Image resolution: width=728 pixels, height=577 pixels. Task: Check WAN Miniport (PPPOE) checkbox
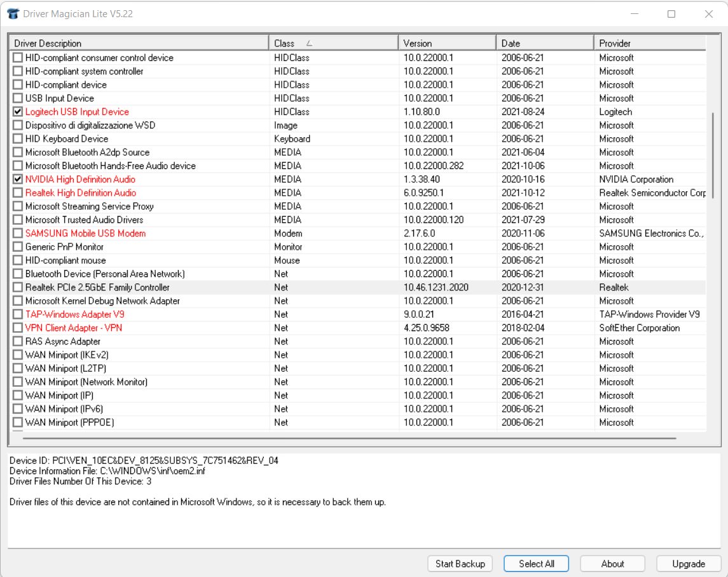tap(18, 423)
